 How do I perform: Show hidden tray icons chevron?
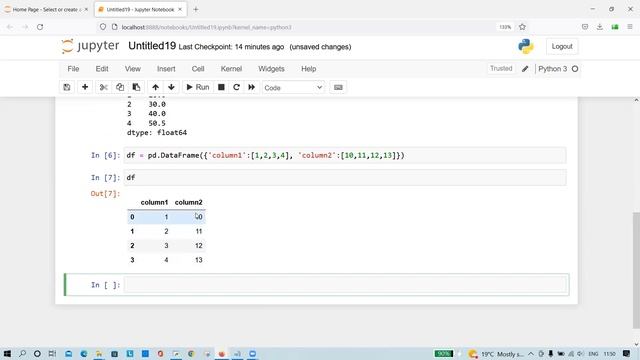click(x=531, y=354)
